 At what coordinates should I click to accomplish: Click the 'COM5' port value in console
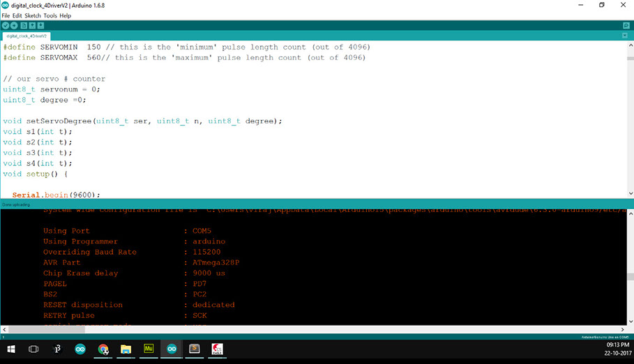click(x=202, y=231)
